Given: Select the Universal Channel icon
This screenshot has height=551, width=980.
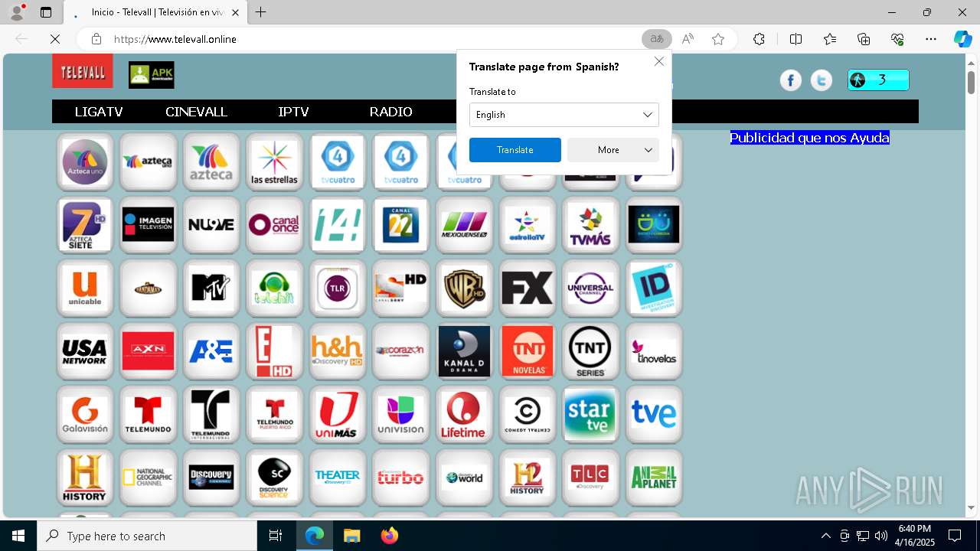Looking at the screenshot, I should (590, 288).
